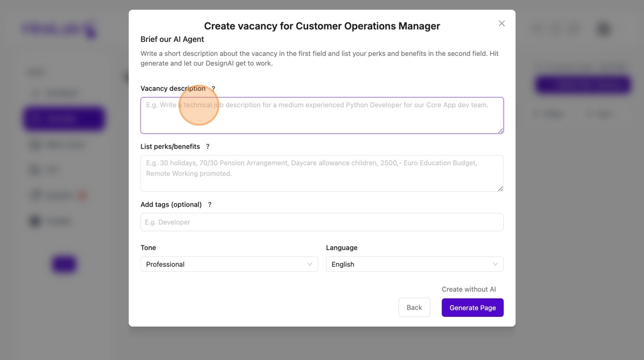The image size is (644, 360).
Task: Click the blurred logo in top-left corner
Action: click(59, 29)
